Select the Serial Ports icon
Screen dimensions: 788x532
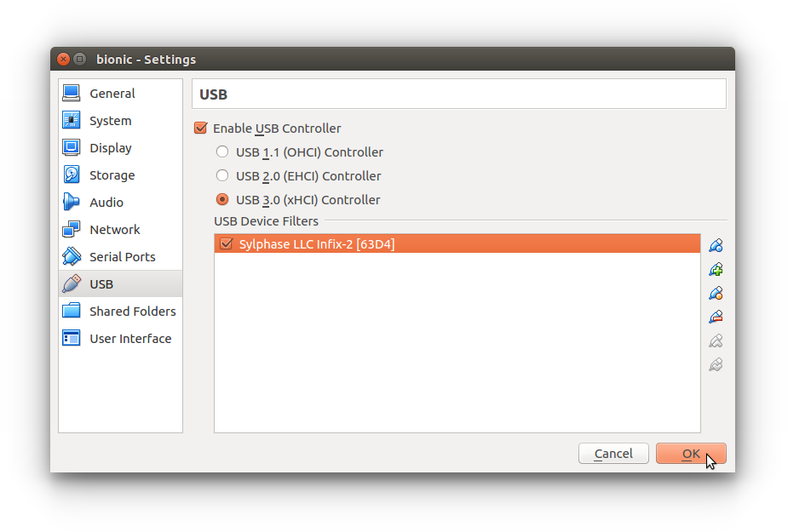72,257
